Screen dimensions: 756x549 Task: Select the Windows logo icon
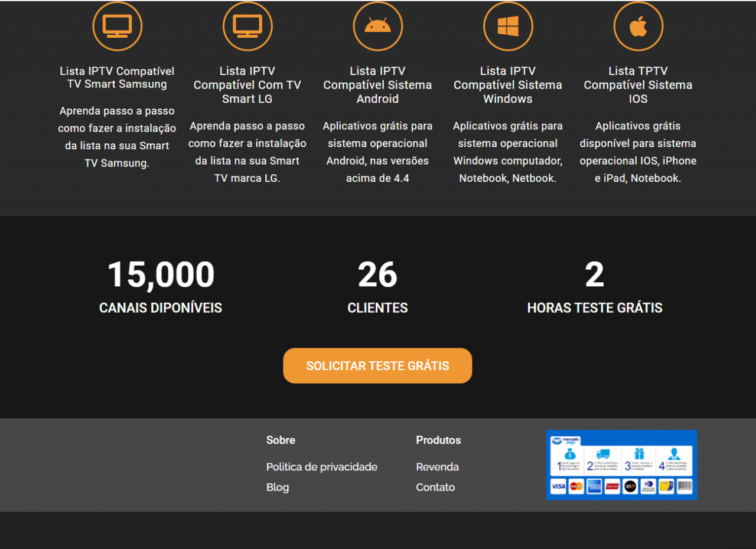pyautogui.click(x=508, y=26)
